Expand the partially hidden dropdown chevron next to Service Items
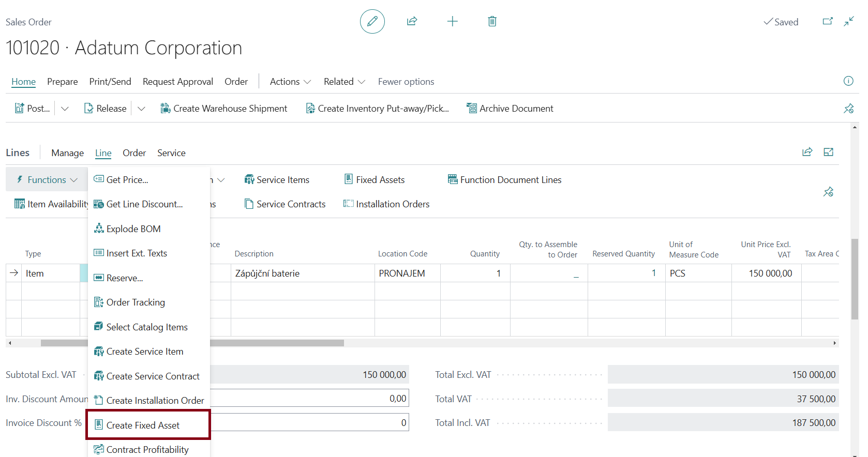Viewport: 868px width, 457px height. (x=221, y=180)
